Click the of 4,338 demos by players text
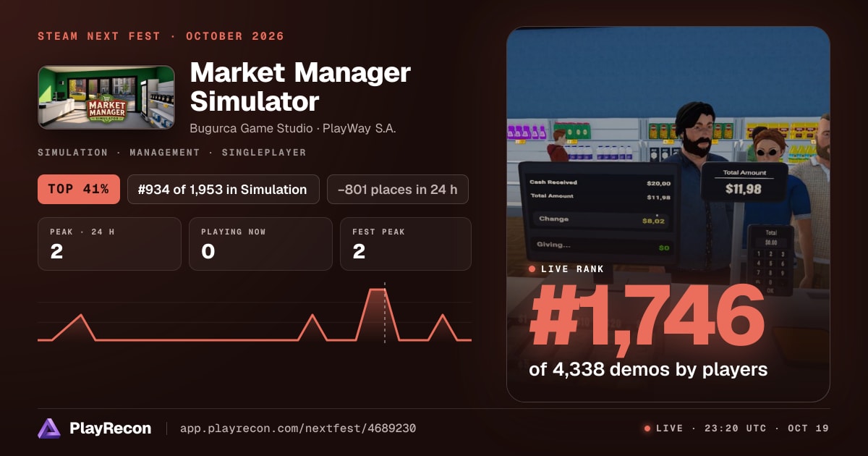868x456 pixels. (x=648, y=370)
